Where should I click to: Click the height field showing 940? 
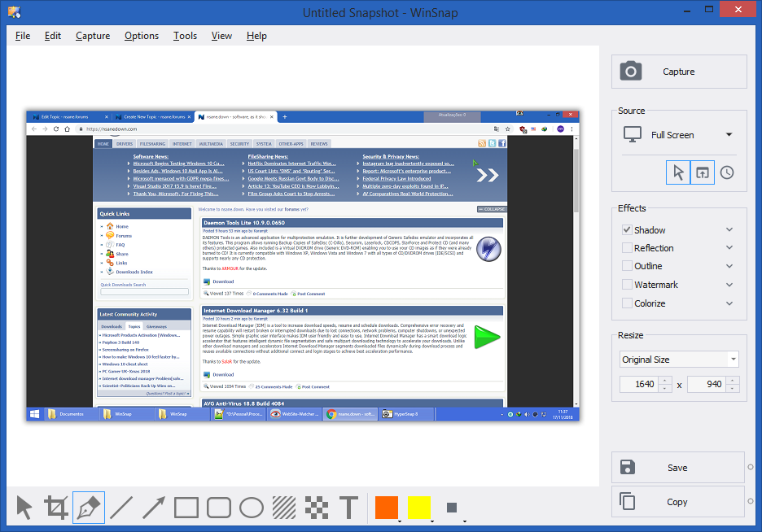(x=707, y=384)
